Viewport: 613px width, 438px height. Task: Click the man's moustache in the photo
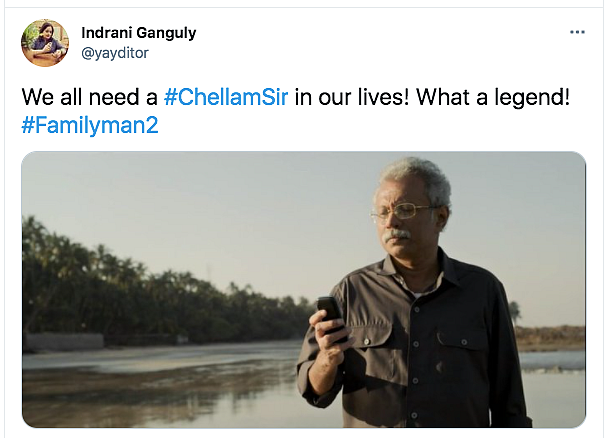pos(397,235)
